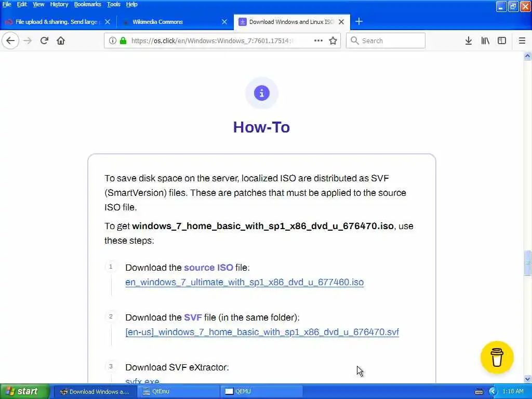Viewport: 532px width, 399px height.
Task: Download en_windows_7_ultimate_with_sp1 ISO link
Action: tap(244, 282)
